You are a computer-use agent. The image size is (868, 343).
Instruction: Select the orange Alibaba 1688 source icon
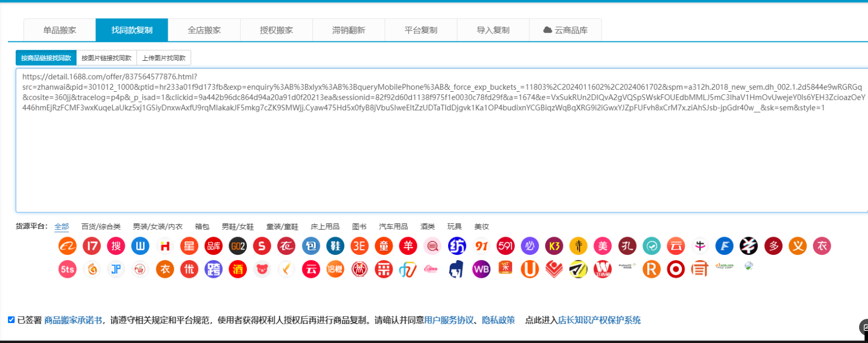pos(68,246)
